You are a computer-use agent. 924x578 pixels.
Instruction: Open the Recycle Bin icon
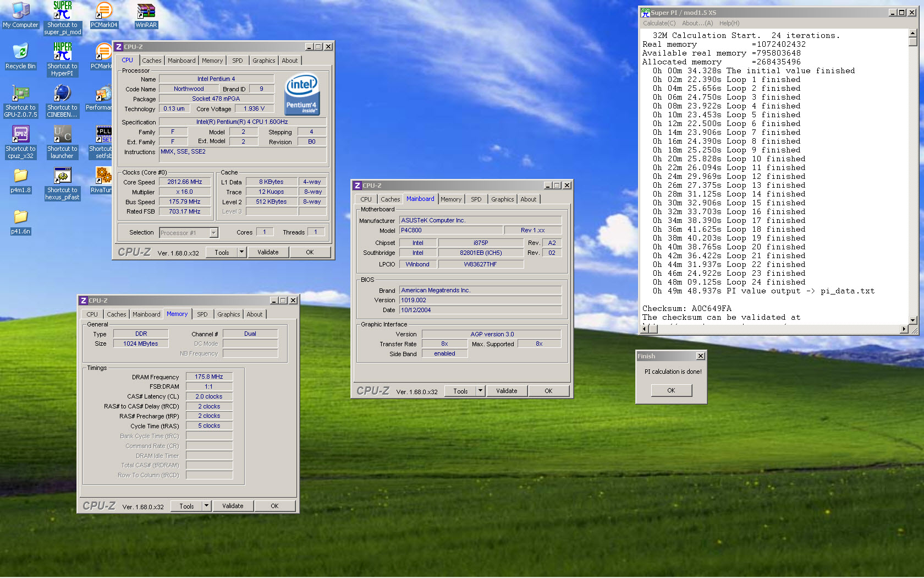[20, 56]
